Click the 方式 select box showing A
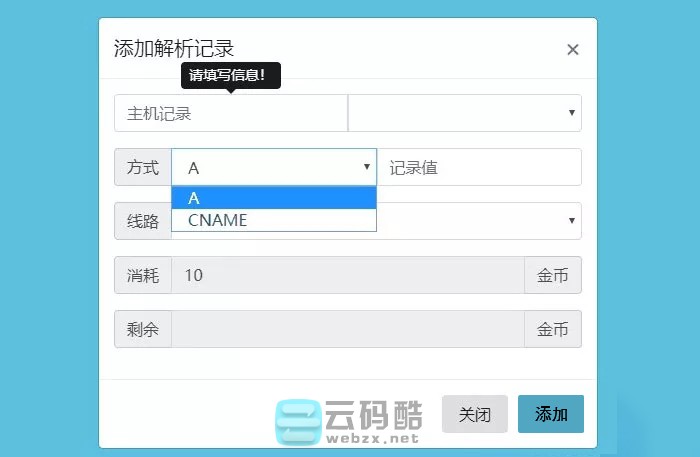Image resolution: width=700 pixels, height=457 pixels. pos(274,167)
